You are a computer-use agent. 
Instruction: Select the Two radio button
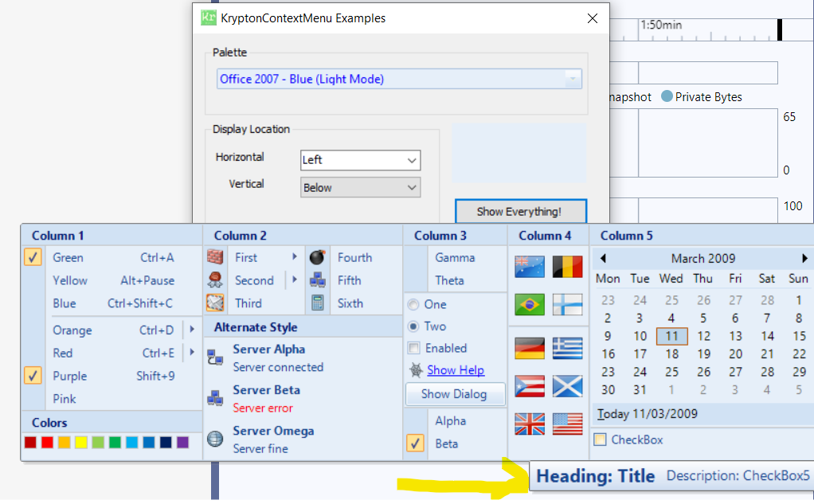click(413, 326)
